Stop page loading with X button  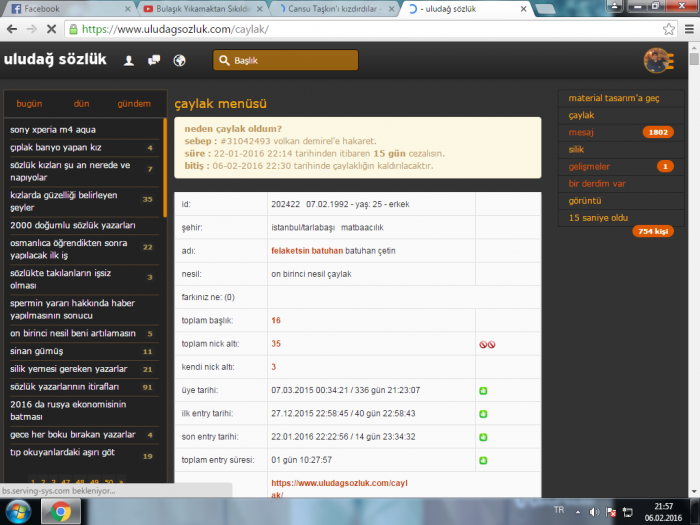51,29
